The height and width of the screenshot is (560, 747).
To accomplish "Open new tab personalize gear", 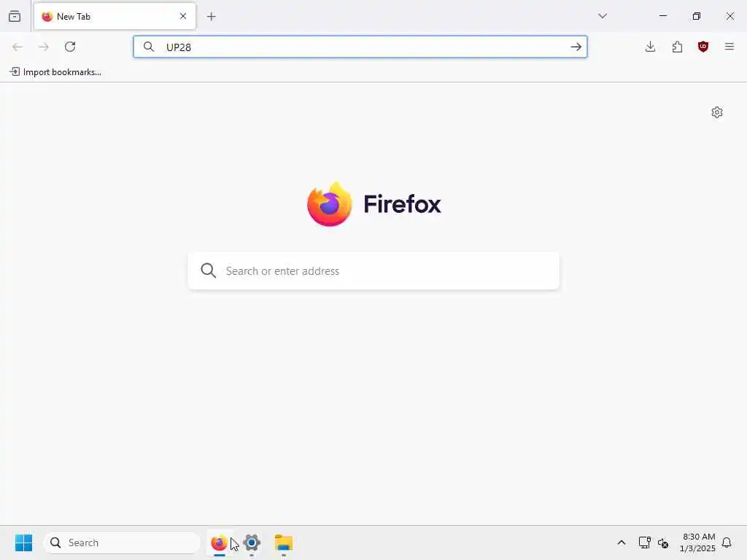I will pyautogui.click(x=717, y=112).
